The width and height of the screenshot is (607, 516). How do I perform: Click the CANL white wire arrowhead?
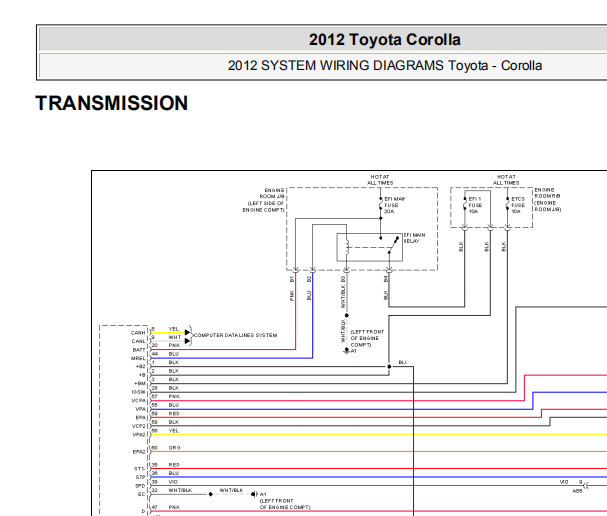pyautogui.click(x=187, y=341)
